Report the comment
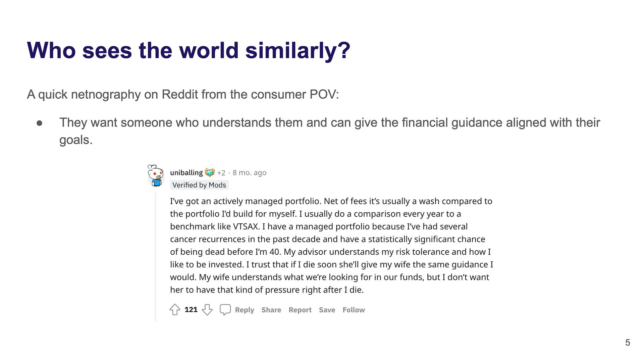Screen dimensions: 644x361 pos(300,310)
